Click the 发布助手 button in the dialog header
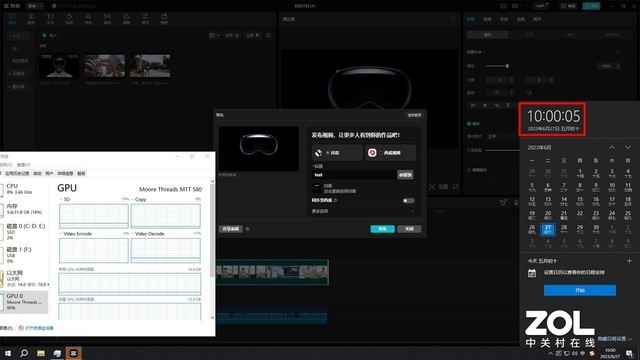Image resolution: width=640 pixels, height=360 pixels. pyautogui.click(x=414, y=115)
